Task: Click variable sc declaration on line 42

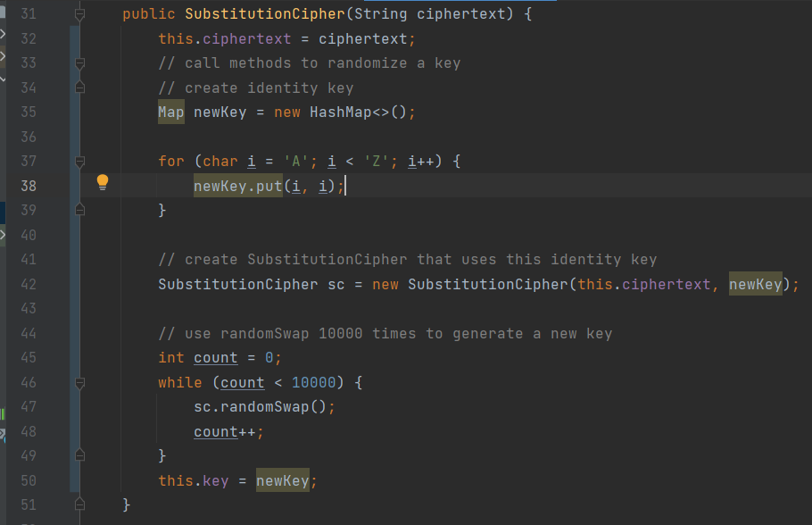Action: coord(336,285)
